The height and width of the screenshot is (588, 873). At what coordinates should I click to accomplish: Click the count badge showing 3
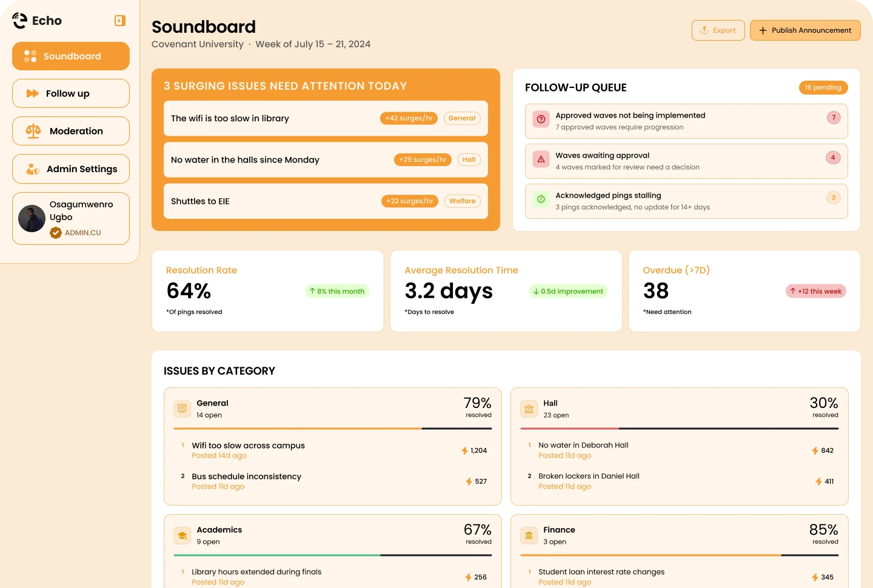834,198
